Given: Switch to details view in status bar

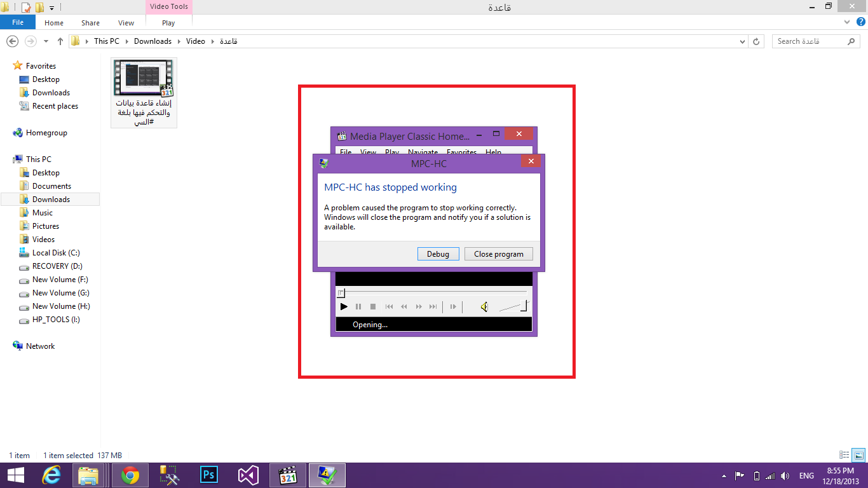Looking at the screenshot, I should click(x=844, y=455).
